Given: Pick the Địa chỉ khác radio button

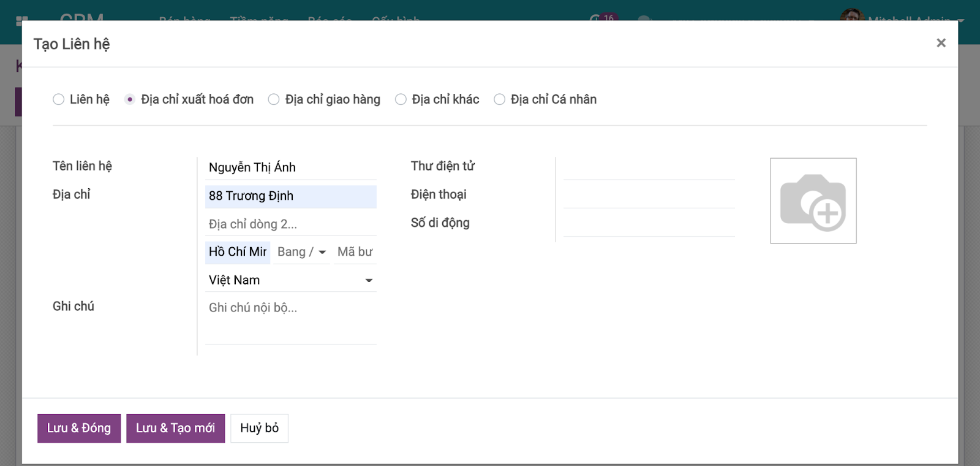Looking at the screenshot, I should pyautogui.click(x=401, y=99).
